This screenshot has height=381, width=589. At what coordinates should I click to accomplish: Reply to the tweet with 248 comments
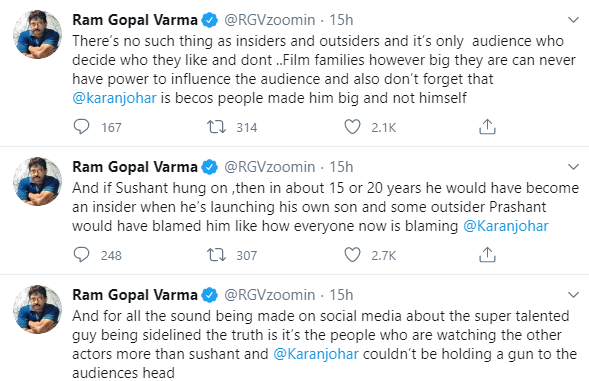[x=81, y=255]
